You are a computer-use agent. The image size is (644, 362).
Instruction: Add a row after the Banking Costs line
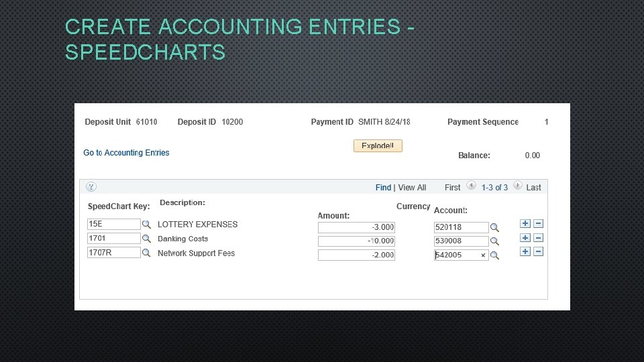[x=525, y=237]
